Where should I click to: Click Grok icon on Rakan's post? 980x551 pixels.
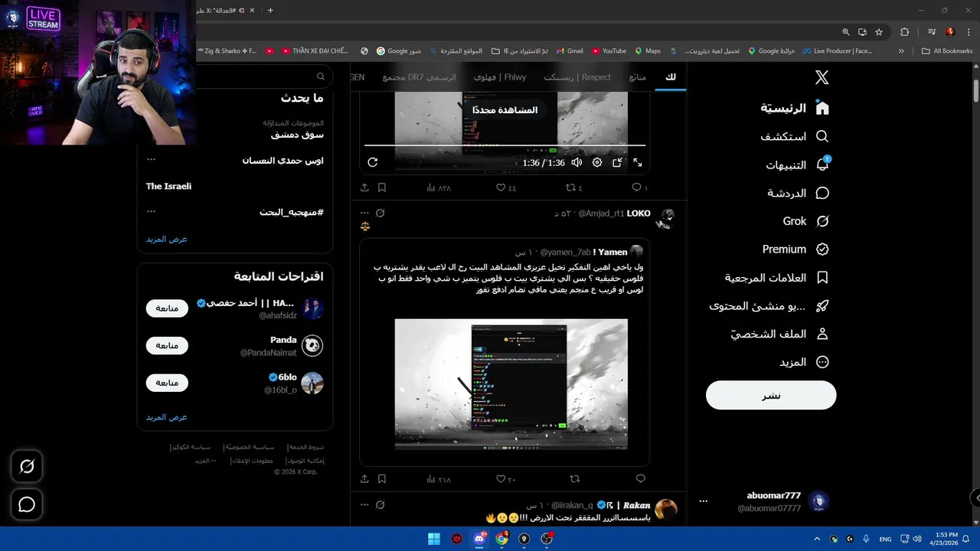(381, 505)
